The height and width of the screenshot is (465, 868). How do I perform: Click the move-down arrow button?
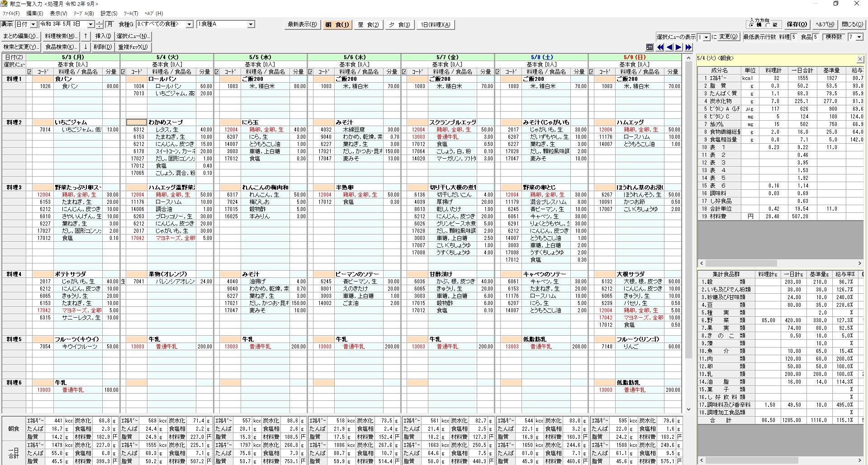tap(85, 47)
